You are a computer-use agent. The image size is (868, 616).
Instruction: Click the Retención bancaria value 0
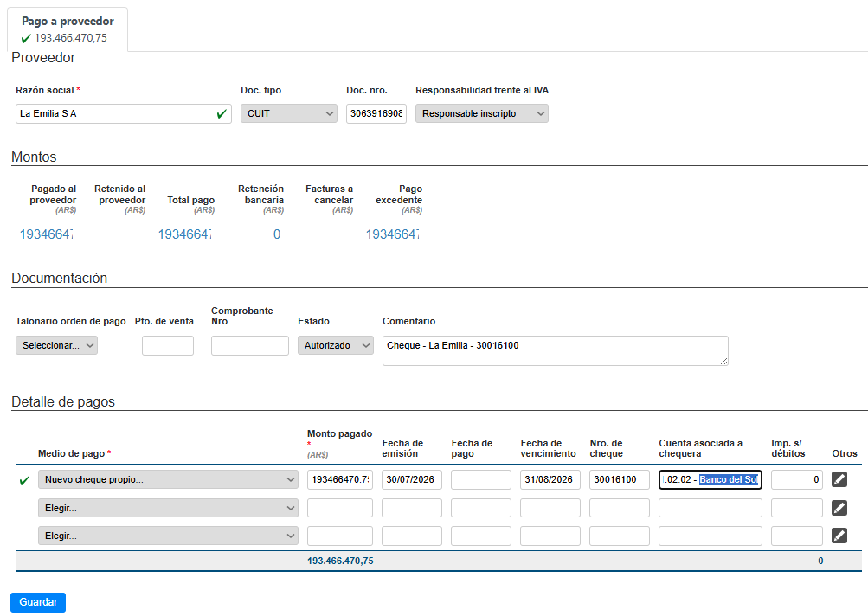pyautogui.click(x=277, y=234)
